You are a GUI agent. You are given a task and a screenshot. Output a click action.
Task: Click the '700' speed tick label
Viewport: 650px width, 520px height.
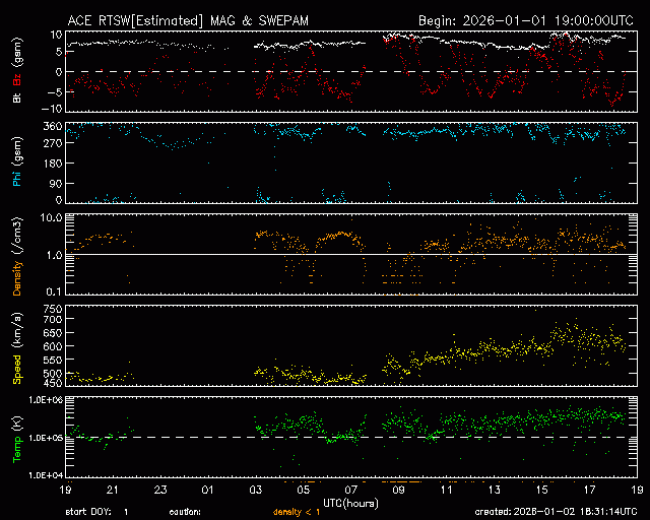[x=53, y=319]
